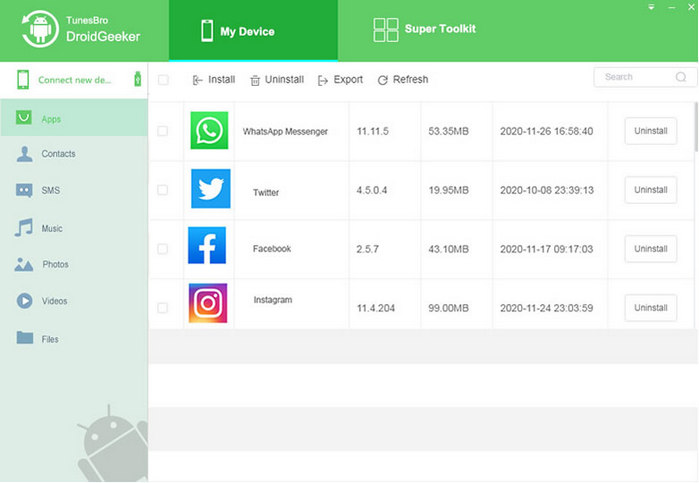Check the Twitter row checkbox
The width and height of the screenshot is (699, 483).
click(x=163, y=190)
